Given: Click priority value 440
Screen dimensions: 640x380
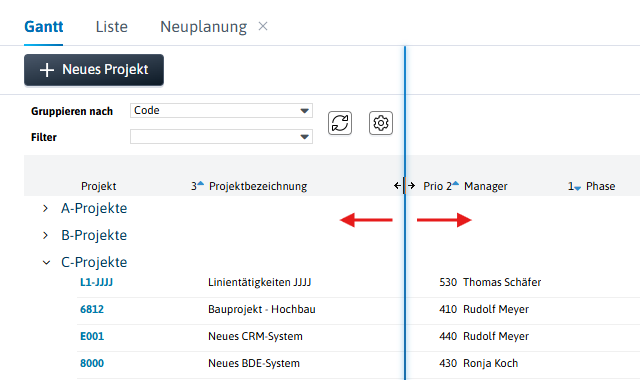Looking at the screenshot, I should (448, 336).
